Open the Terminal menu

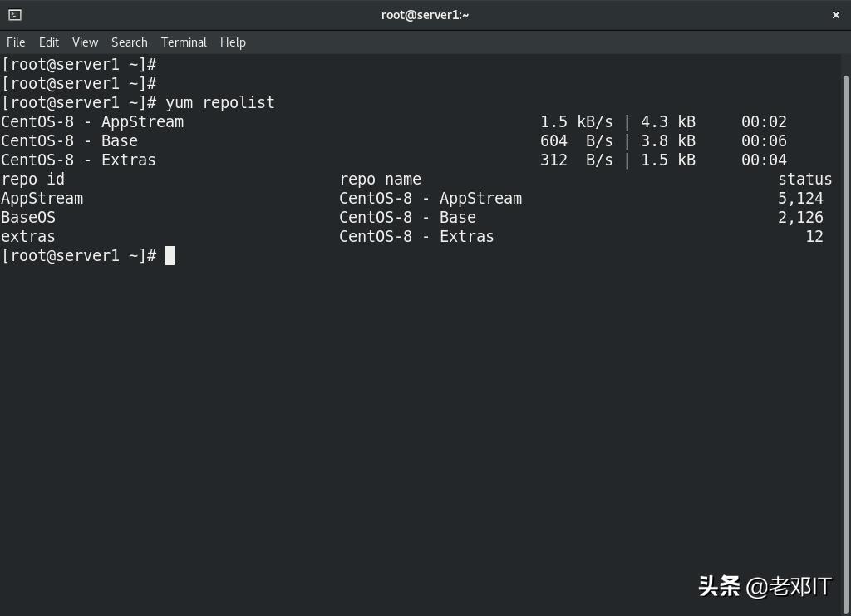click(x=183, y=42)
